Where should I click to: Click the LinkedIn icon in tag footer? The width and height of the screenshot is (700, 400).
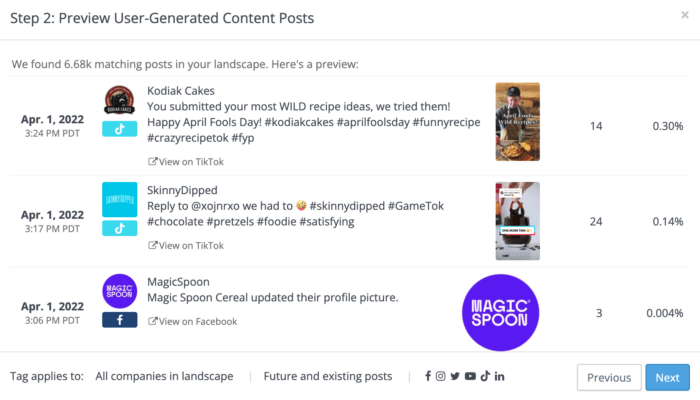coord(499,376)
